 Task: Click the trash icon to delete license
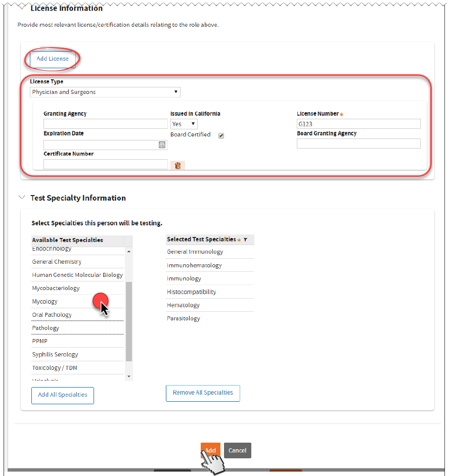tap(177, 165)
